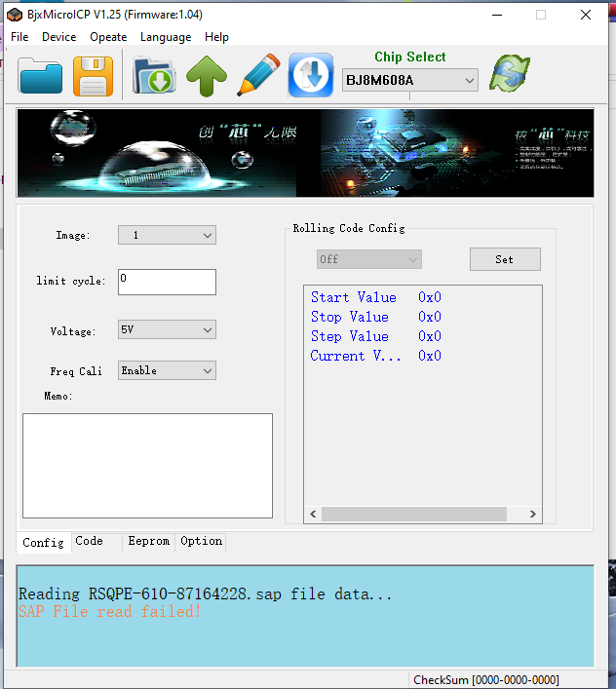The image size is (616, 689).
Task: Expand the Image dropdown
Action: click(x=167, y=235)
